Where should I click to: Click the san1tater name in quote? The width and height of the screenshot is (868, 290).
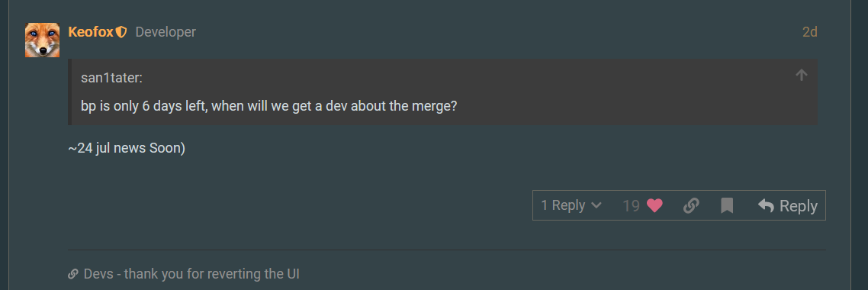coord(112,78)
